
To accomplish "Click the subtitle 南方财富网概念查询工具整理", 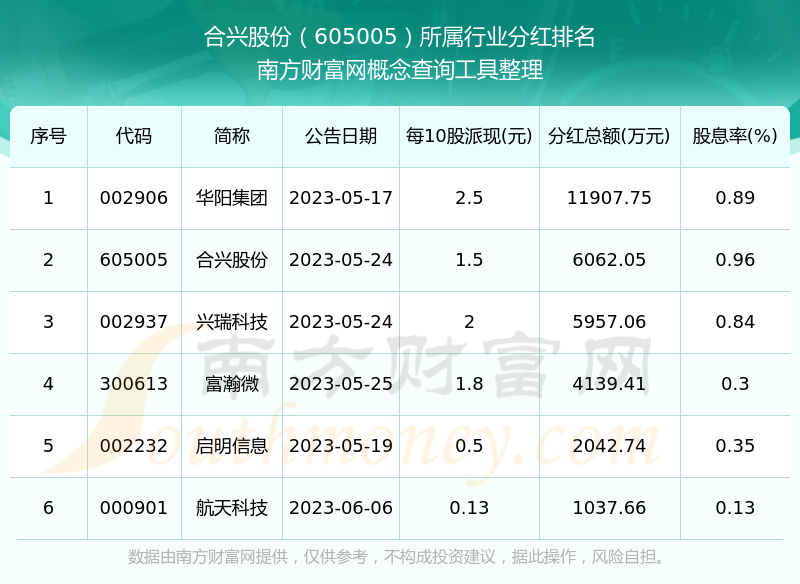I will [x=399, y=70].
